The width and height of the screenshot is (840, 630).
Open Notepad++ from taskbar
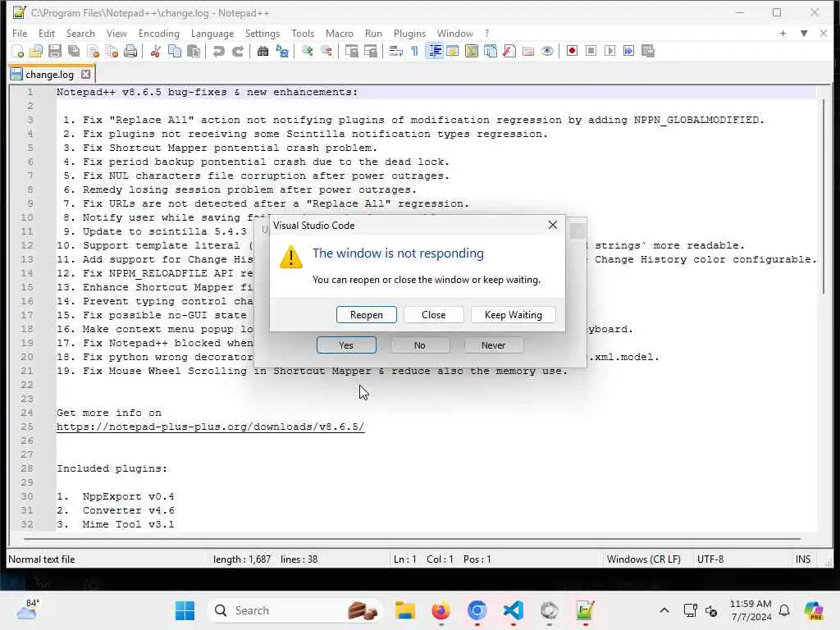click(585, 610)
